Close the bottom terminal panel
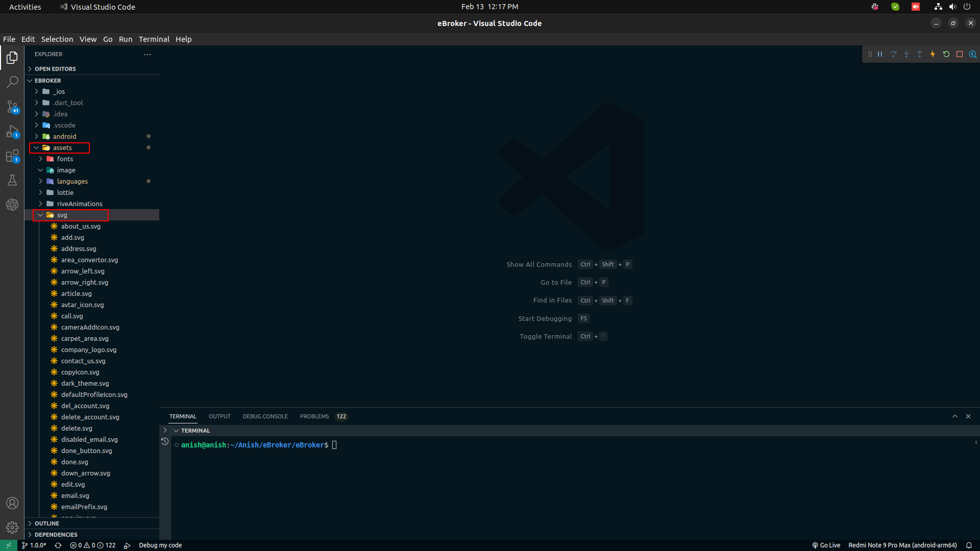980x551 pixels. [968, 416]
